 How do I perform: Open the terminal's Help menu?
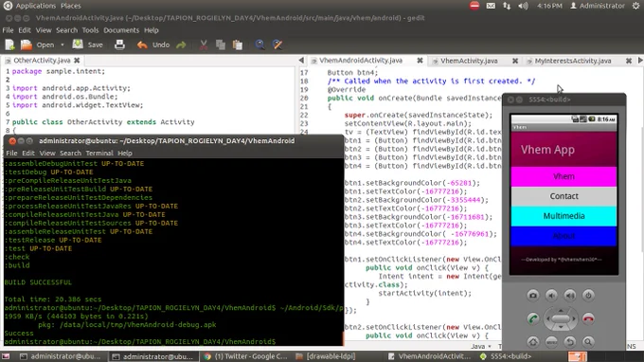(x=125, y=153)
